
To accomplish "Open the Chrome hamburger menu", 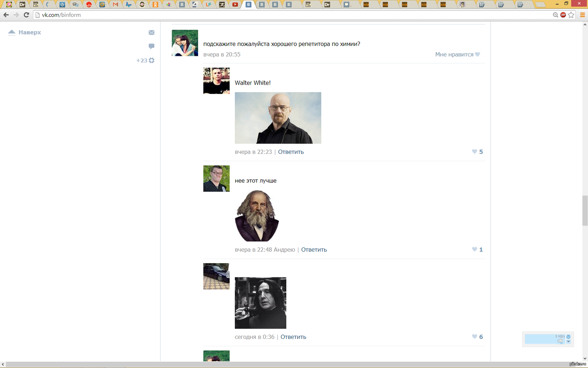I will coord(582,15).
